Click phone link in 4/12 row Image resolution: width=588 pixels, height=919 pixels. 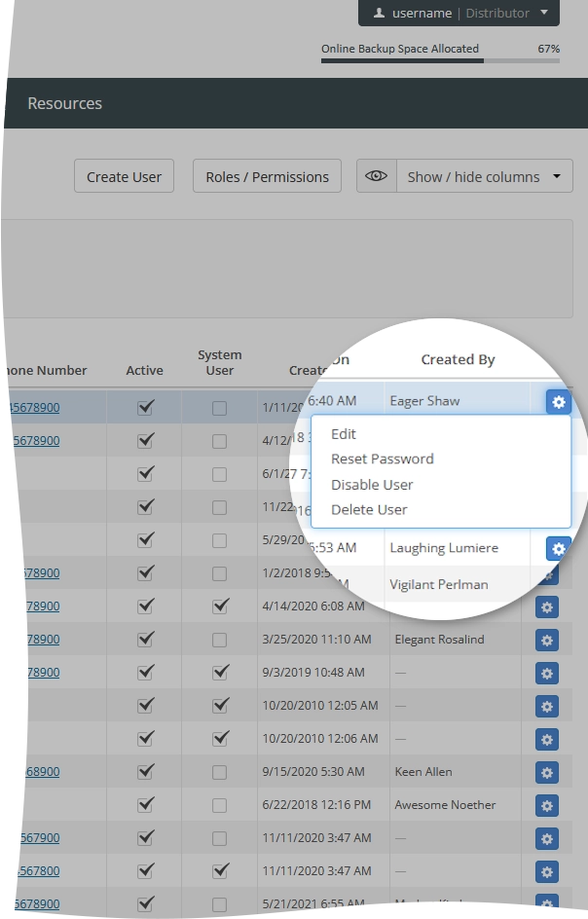(36, 441)
